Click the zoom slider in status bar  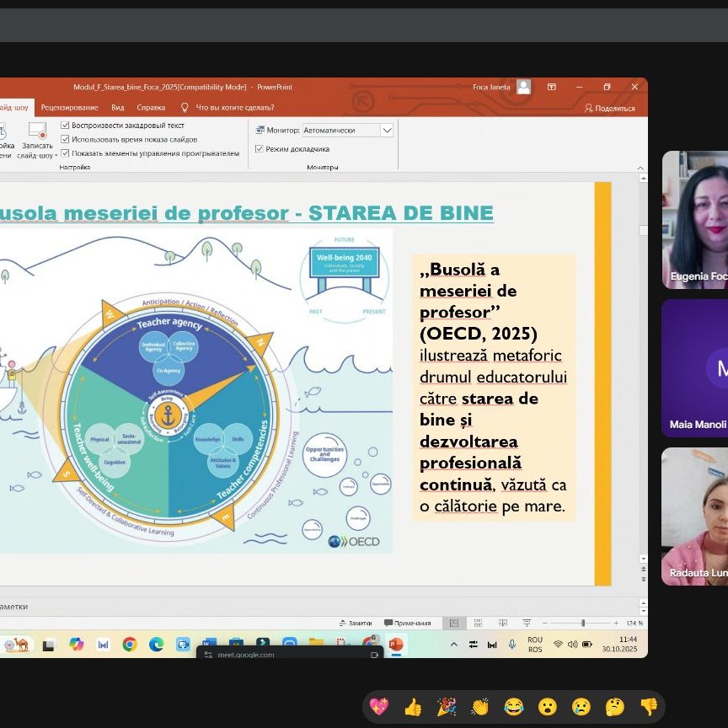[582, 624]
